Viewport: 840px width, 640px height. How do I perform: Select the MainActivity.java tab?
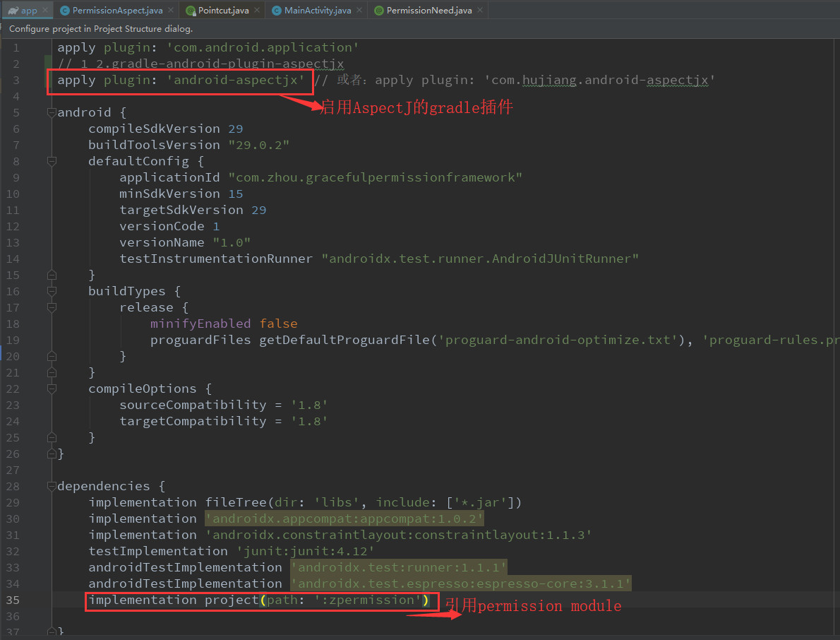(318, 10)
